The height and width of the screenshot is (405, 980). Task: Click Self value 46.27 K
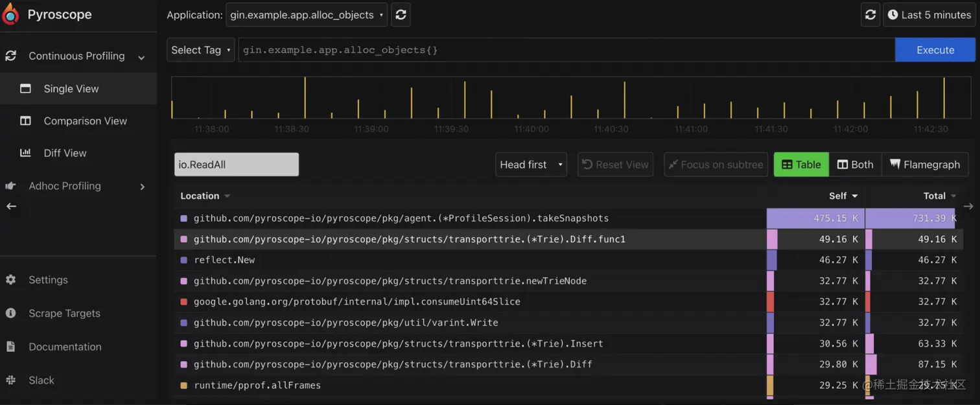839,260
